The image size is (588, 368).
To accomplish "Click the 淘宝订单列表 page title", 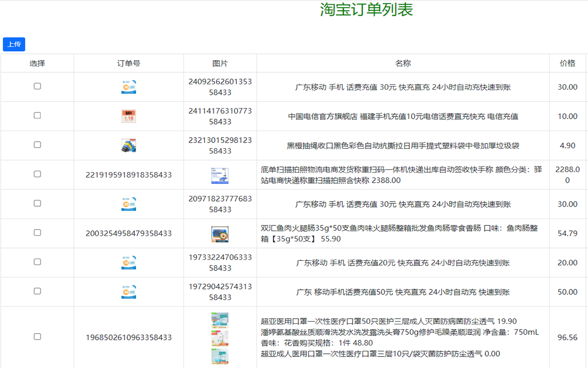I will point(366,10).
